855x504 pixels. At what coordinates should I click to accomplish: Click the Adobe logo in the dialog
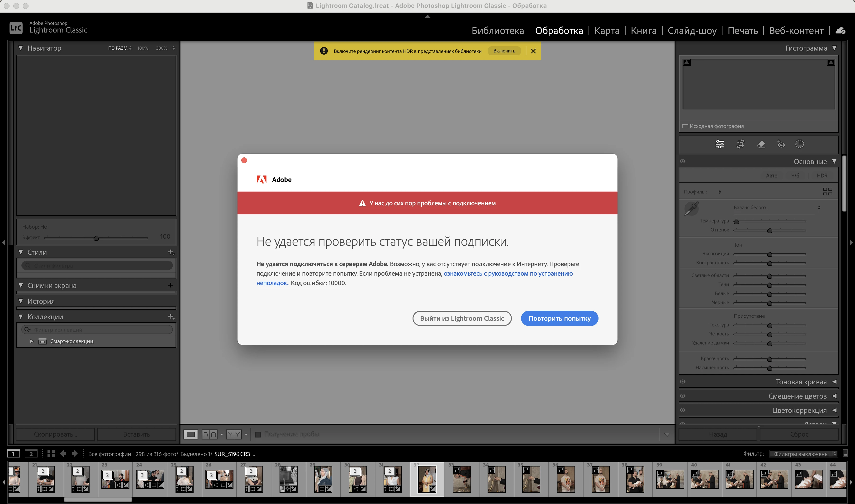(x=261, y=179)
